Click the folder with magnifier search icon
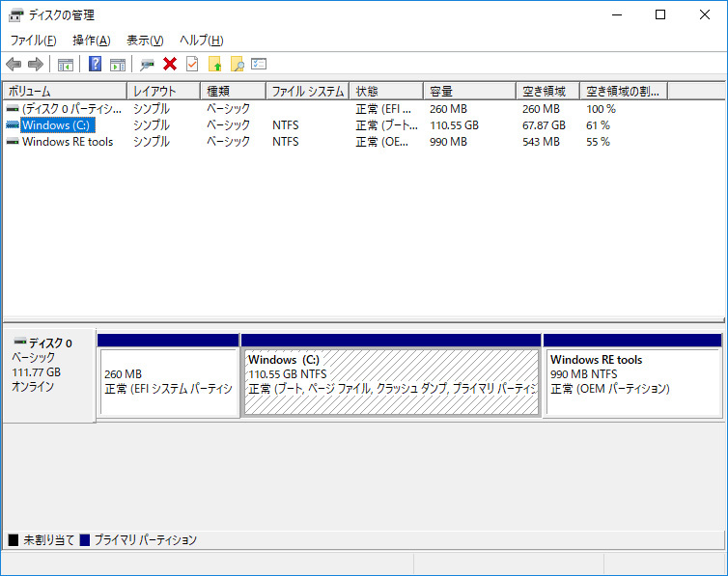The width and height of the screenshot is (728, 576). (238, 64)
